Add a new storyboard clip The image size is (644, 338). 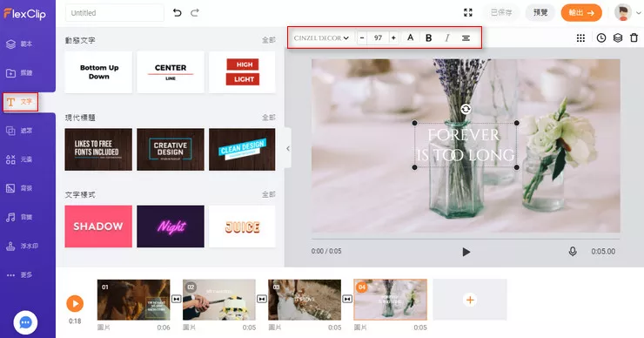[x=470, y=300]
